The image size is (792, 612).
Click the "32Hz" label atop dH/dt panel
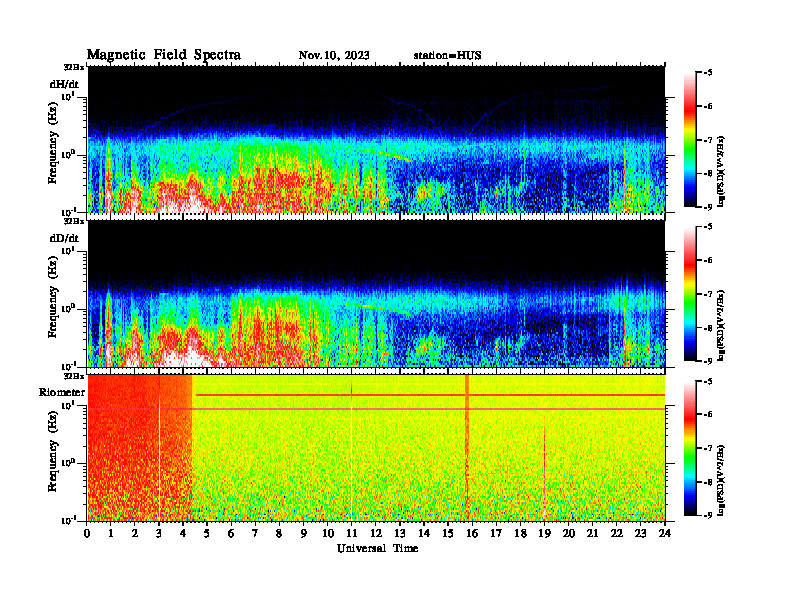pos(74,67)
